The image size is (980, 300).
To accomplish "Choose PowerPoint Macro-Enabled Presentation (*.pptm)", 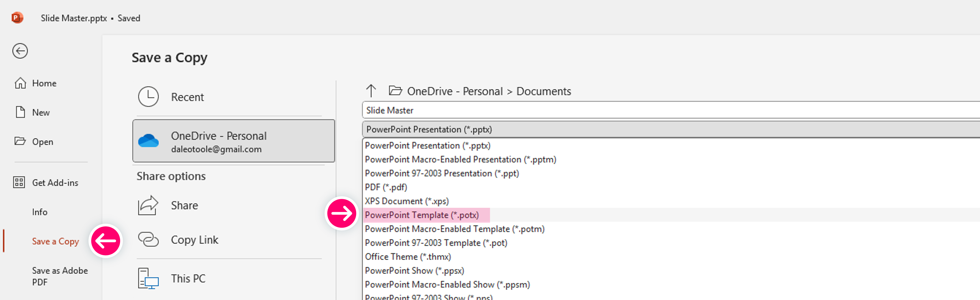I will (460, 160).
